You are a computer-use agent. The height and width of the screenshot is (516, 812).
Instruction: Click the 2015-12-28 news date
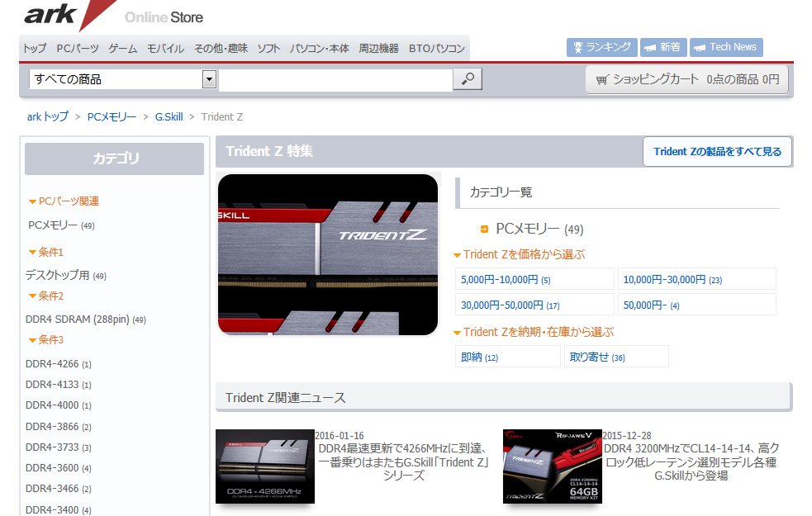(x=627, y=435)
